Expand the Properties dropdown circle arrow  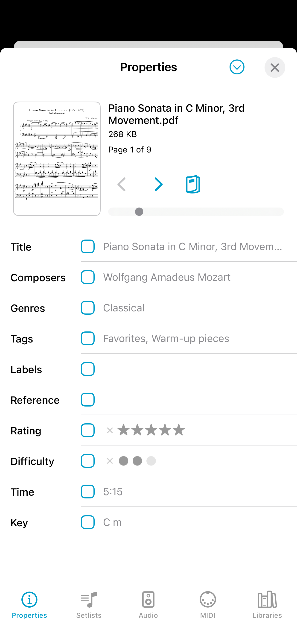click(x=237, y=67)
